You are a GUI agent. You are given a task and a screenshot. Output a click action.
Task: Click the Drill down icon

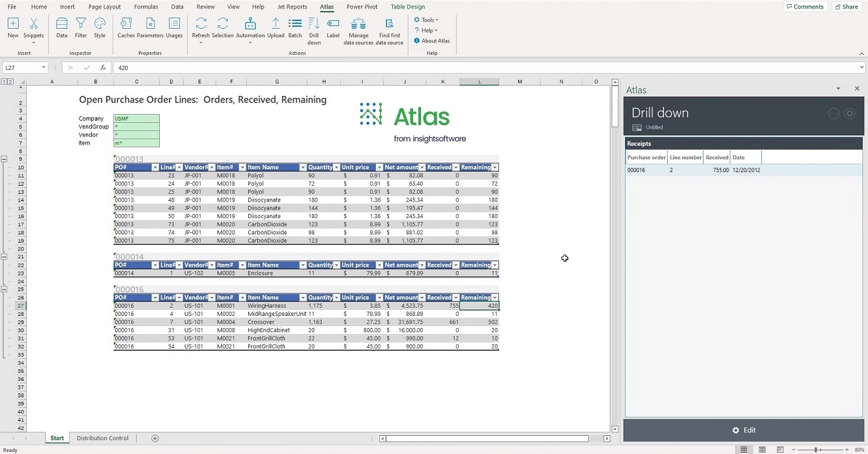tap(314, 31)
